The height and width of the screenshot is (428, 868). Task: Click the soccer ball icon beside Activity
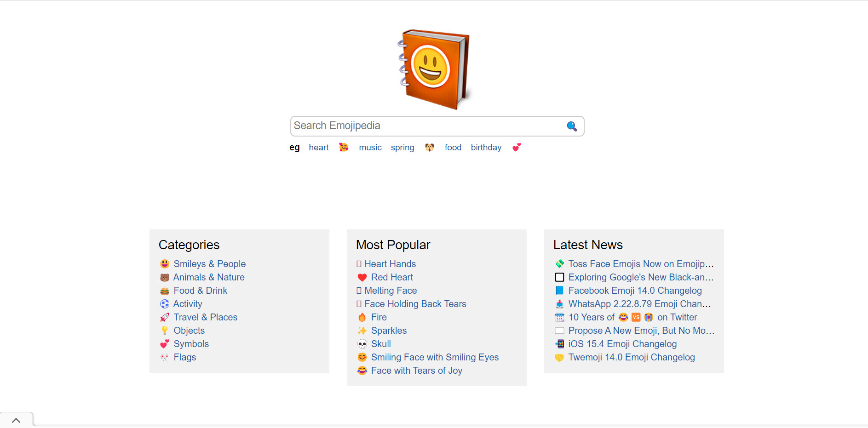tap(165, 304)
